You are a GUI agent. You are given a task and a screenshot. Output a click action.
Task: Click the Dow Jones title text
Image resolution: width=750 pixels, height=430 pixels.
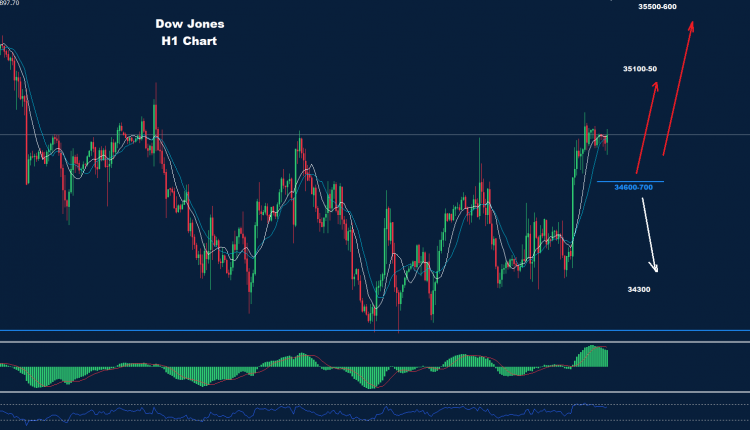(x=190, y=24)
